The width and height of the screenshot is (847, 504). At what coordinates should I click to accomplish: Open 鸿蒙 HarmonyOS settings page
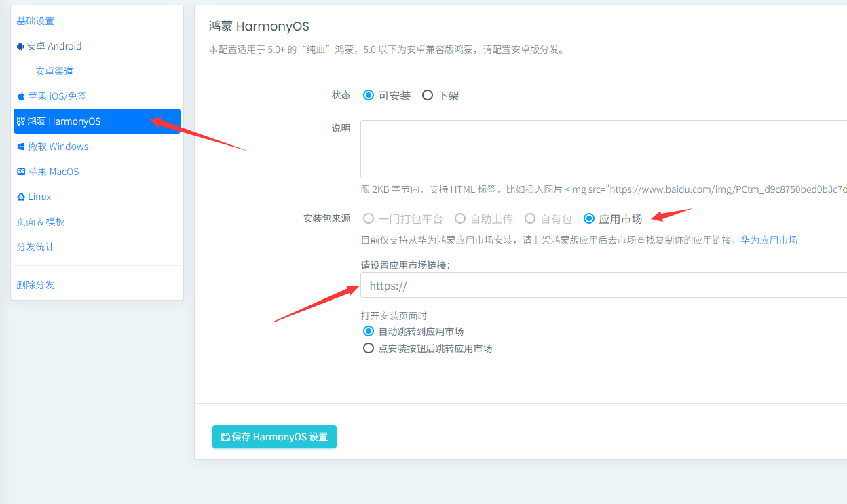coord(97,121)
